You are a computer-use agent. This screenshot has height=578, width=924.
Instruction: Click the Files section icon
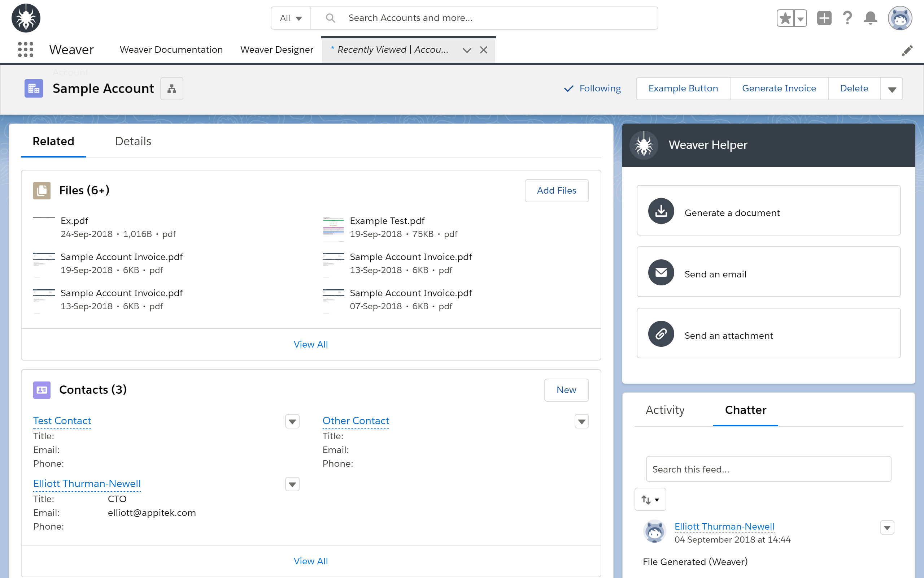coord(42,190)
